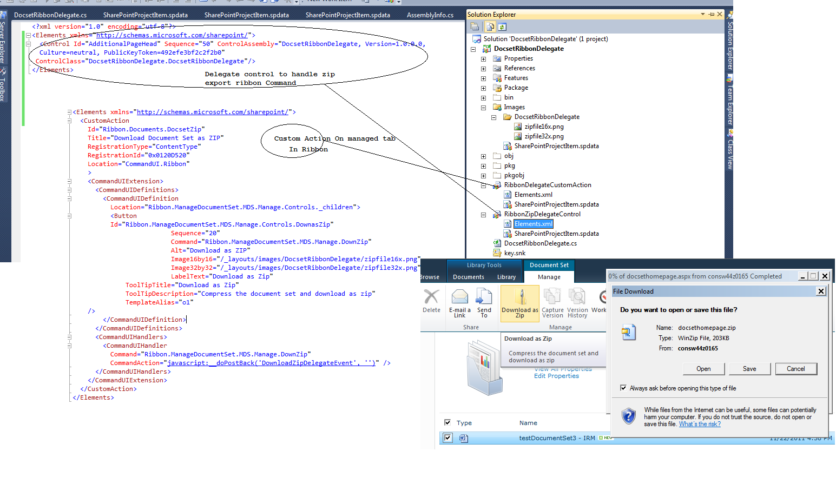Click the Download as Zip ribbon button
Image resolution: width=836 pixels, height=504 pixels.
(x=520, y=303)
